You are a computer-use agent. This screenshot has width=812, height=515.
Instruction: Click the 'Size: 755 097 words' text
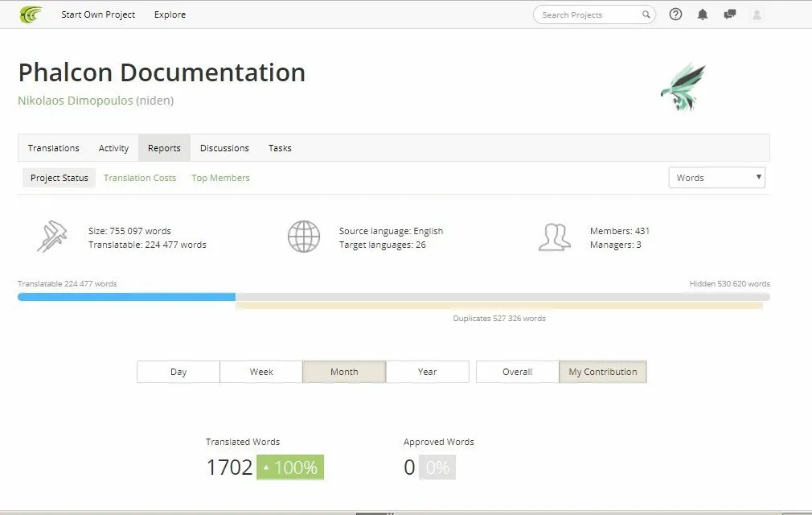pyautogui.click(x=129, y=231)
